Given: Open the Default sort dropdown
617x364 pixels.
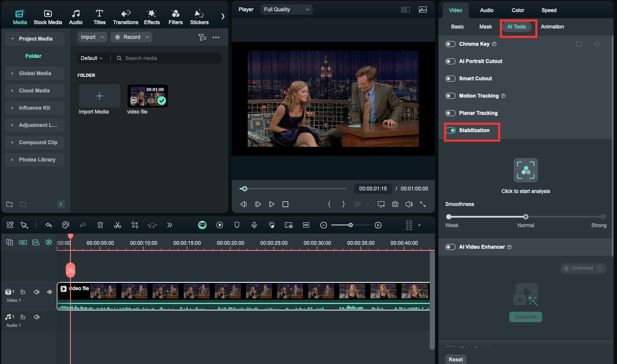Looking at the screenshot, I should tap(92, 58).
